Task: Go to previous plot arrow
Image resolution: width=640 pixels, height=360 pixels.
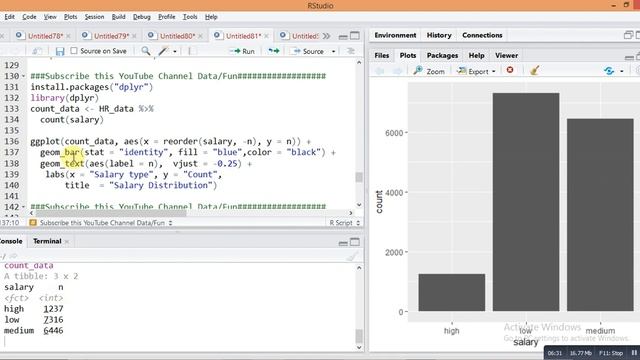Action: 380,71
